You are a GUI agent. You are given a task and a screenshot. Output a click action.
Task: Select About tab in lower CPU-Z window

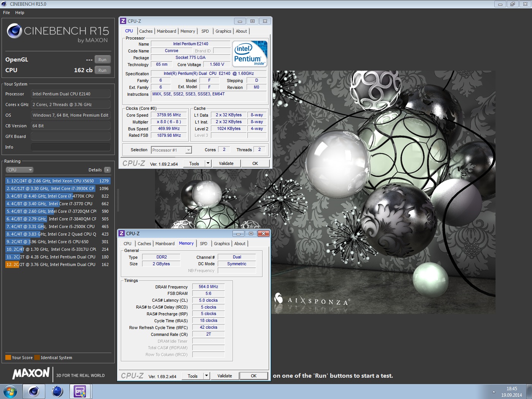point(240,244)
